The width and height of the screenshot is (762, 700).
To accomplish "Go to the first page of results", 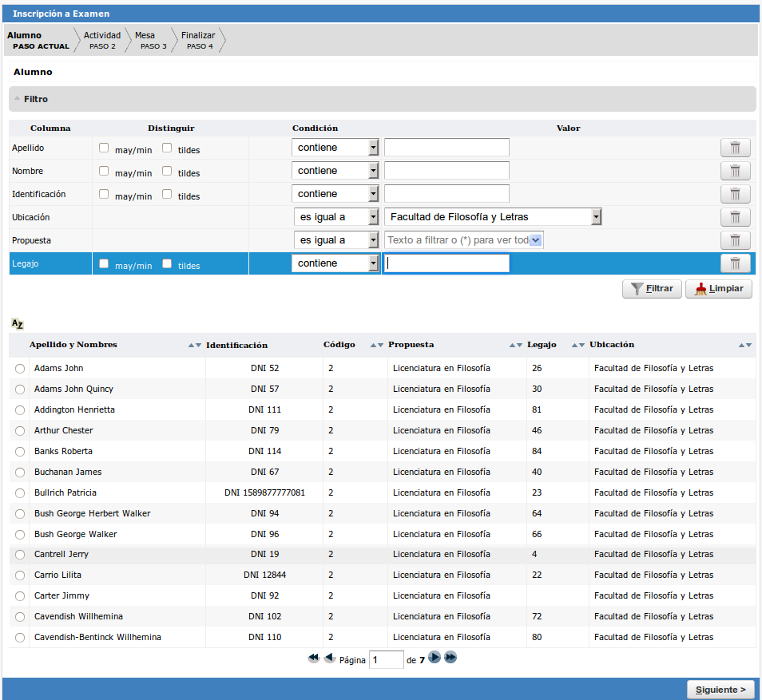I will (314, 658).
